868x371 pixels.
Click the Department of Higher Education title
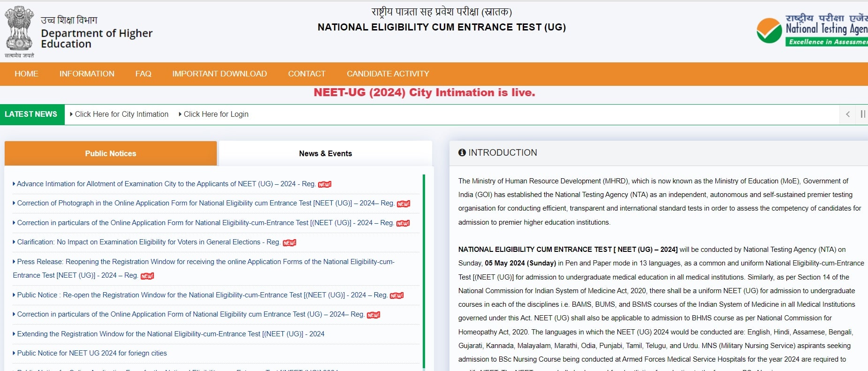coord(97,38)
